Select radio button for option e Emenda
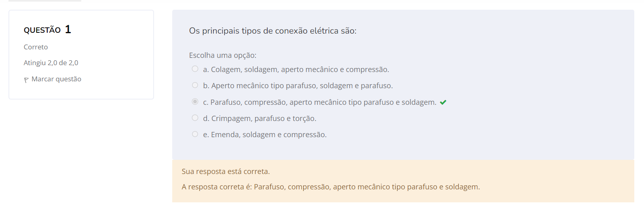644x208 pixels. coord(195,134)
